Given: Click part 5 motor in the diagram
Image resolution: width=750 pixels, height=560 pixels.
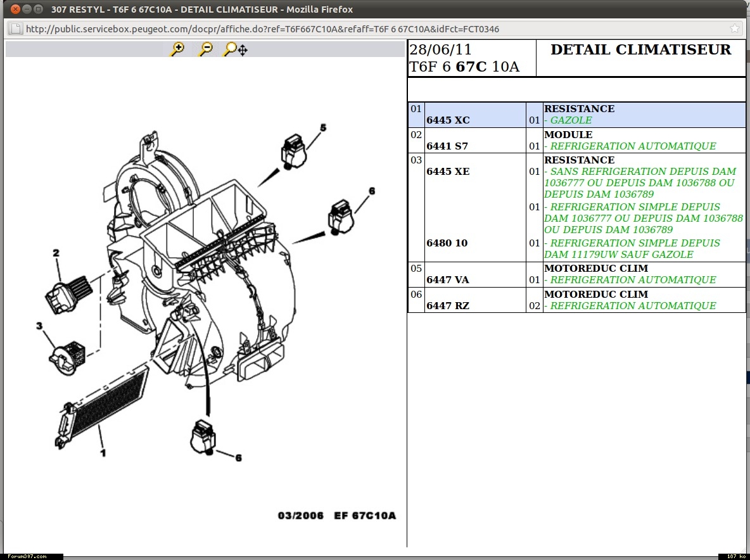Looking at the screenshot, I should point(294,151).
